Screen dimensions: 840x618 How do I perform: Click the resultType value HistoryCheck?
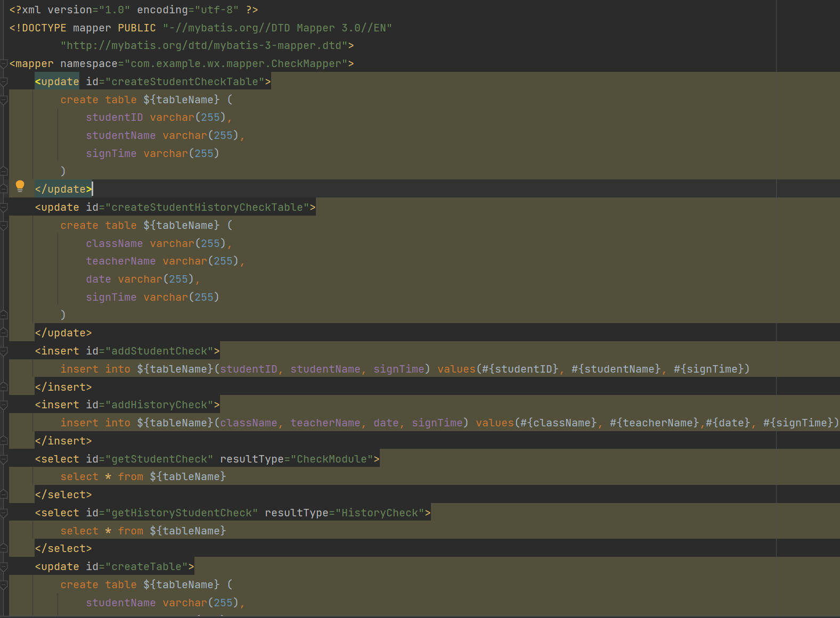(x=380, y=513)
